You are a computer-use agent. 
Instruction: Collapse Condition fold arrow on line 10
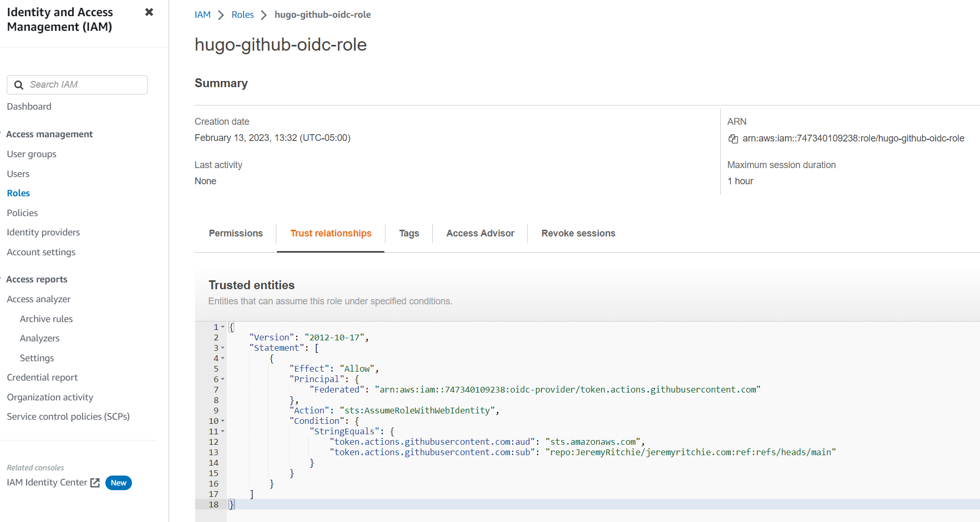click(223, 421)
